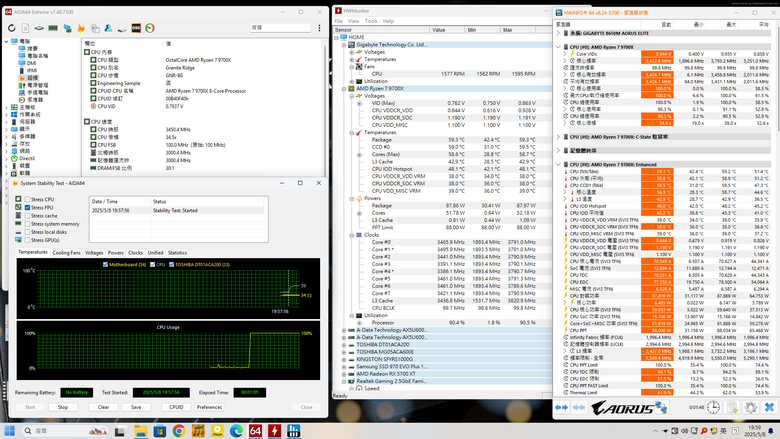Enable the Stress CPU checkbox
This screenshot has width=780, height=439.
[x=27, y=199]
